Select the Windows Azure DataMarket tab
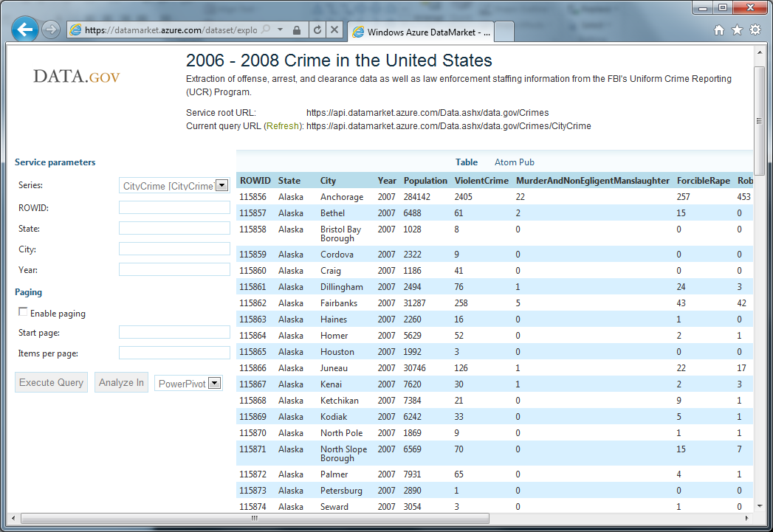Viewport: 773px width, 532px height. pos(421,32)
